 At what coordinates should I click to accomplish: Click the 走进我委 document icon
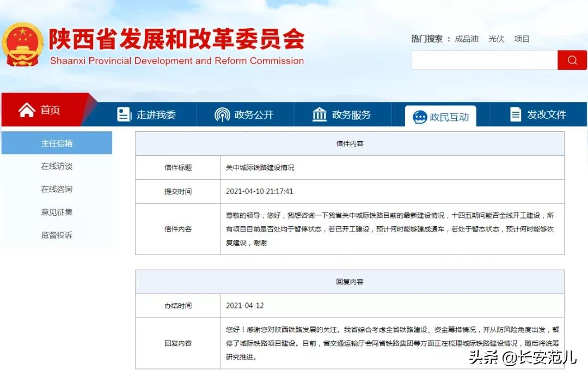[124, 114]
